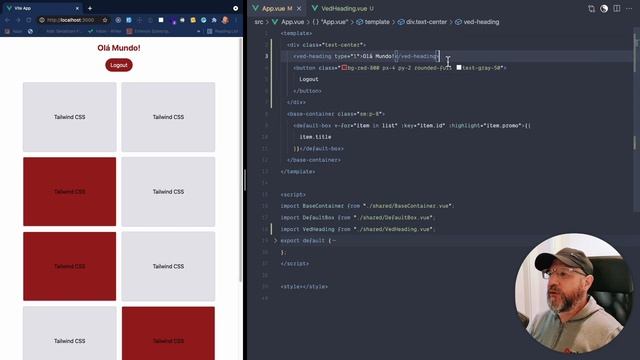This screenshot has height=360, width=640.
Task: Go back in the browser
Action: click(7, 20)
